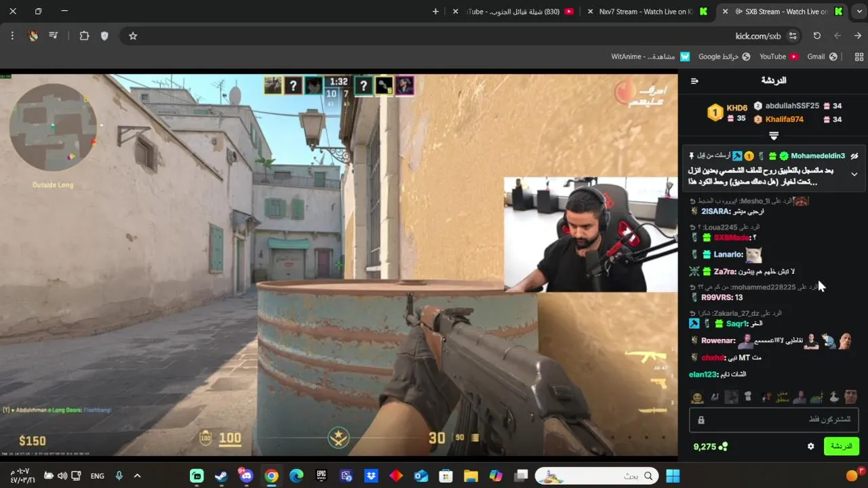Pick the white duck emote in quick emotes
Viewport: 868px width, 488px height.
pyautogui.click(x=833, y=397)
